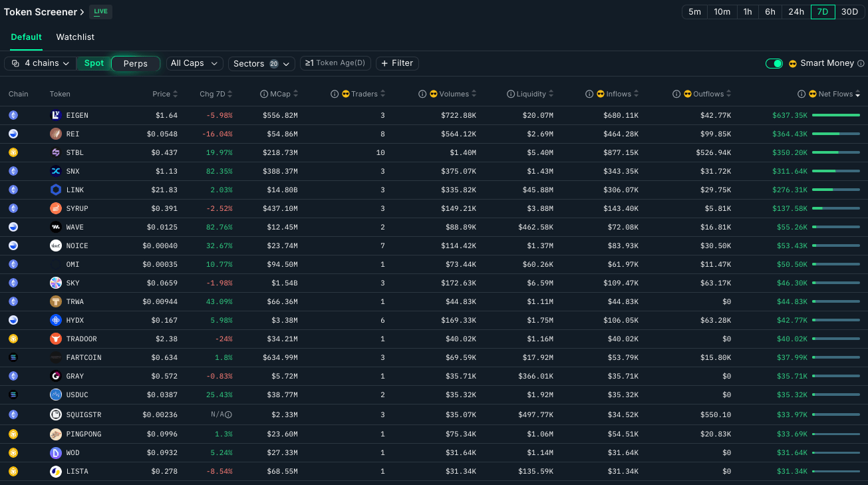Click the EIGEN token logo icon
The height and width of the screenshot is (485, 868).
point(56,115)
